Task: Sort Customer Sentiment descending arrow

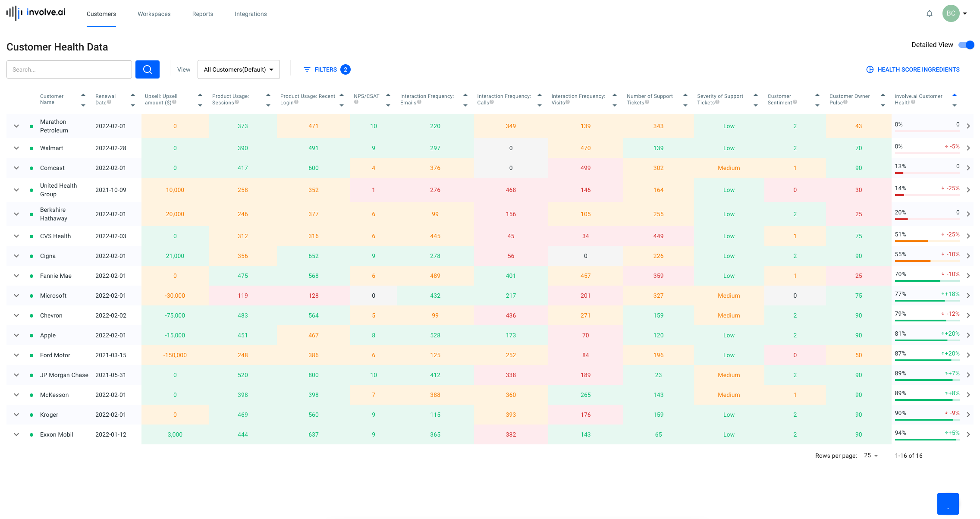Action: pos(817,105)
